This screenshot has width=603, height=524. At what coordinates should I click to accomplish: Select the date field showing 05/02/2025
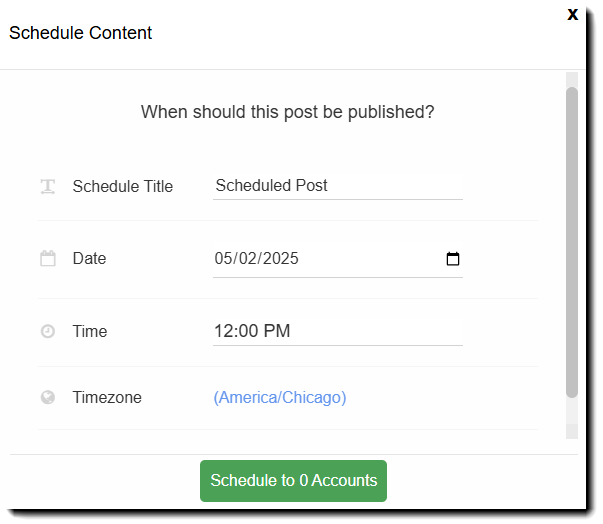pyautogui.click(x=338, y=259)
